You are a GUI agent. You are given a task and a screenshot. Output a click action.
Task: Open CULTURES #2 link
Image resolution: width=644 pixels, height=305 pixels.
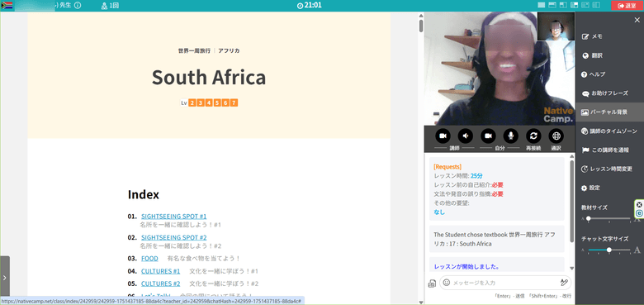(x=161, y=284)
